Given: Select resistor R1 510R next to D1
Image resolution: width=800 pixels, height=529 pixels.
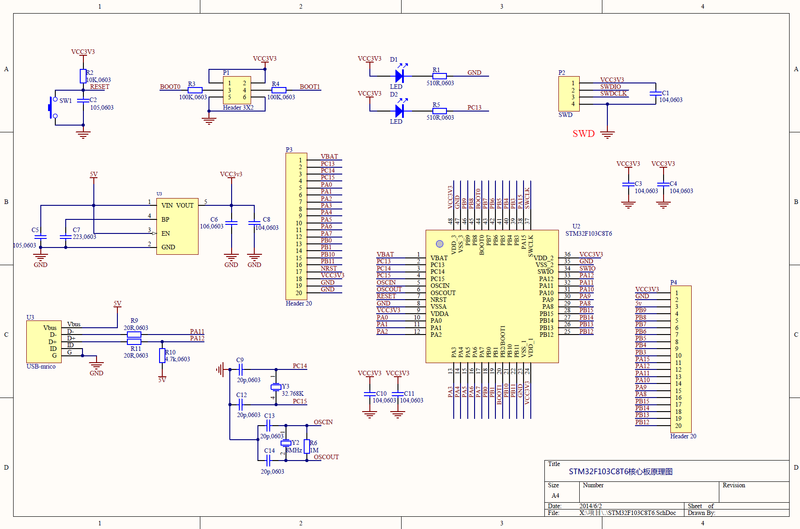Looking at the screenshot, I should [439, 76].
